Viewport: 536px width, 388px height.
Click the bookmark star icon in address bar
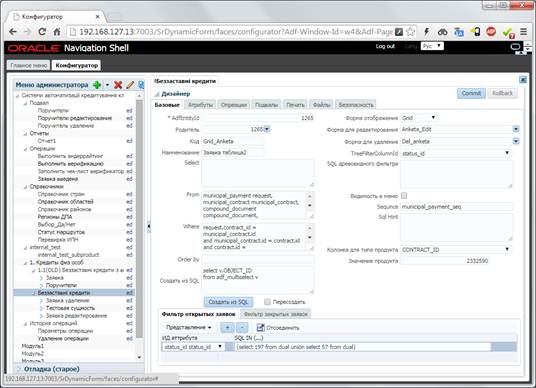pos(411,32)
